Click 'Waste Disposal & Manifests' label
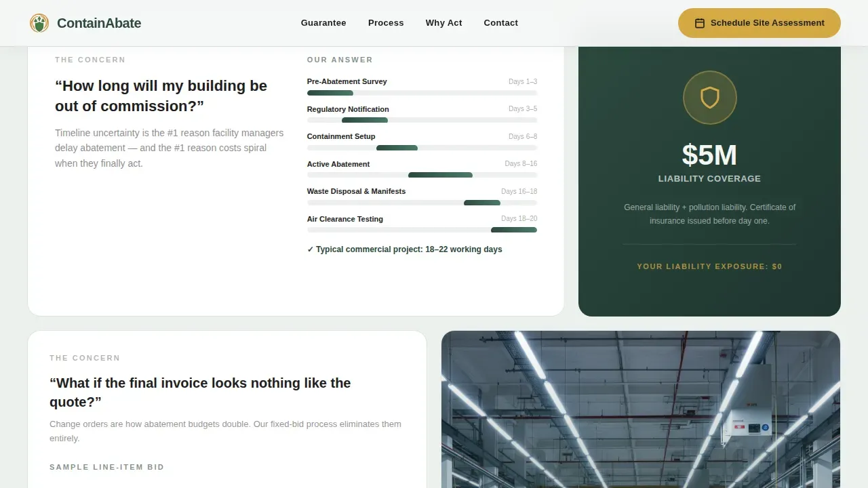 click(x=356, y=191)
